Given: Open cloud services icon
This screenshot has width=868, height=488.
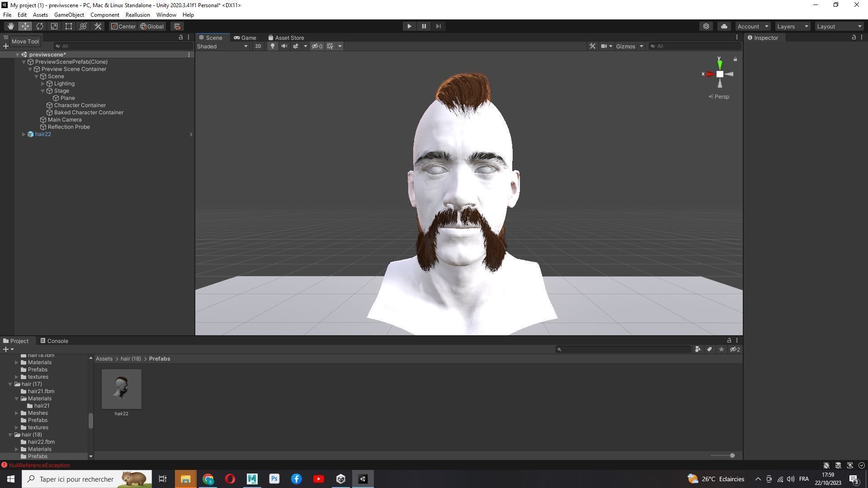Looking at the screenshot, I should coord(724,26).
